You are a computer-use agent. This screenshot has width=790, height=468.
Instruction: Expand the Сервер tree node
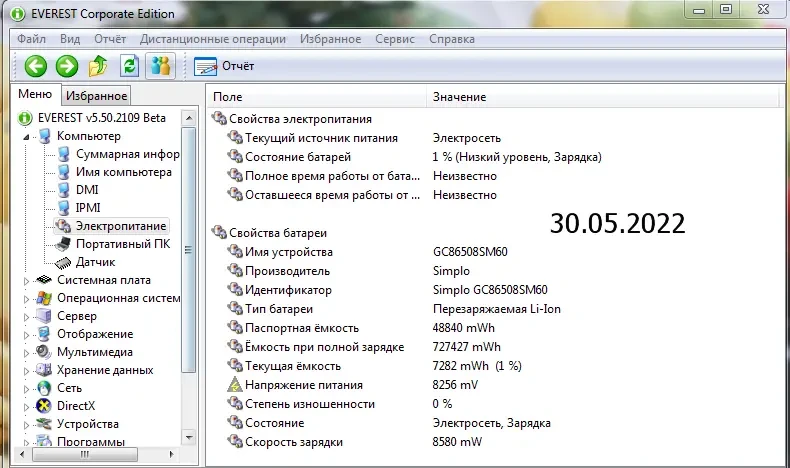[26, 317]
